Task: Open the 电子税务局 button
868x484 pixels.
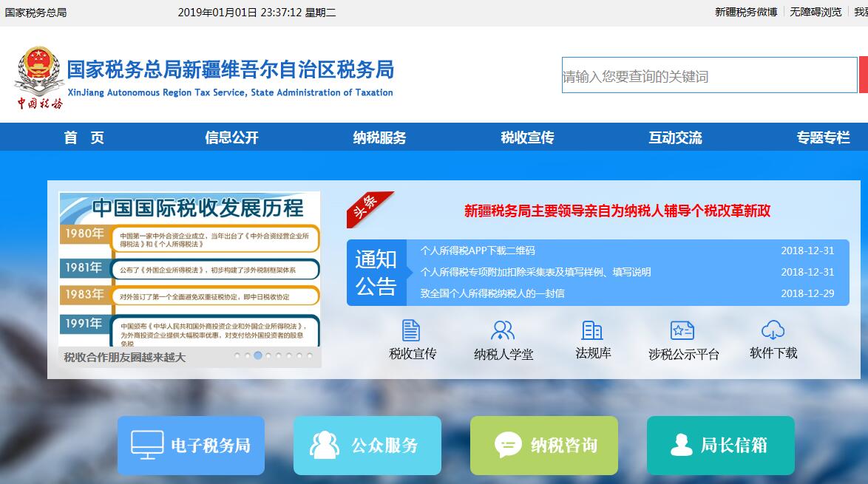Action: (x=191, y=446)
